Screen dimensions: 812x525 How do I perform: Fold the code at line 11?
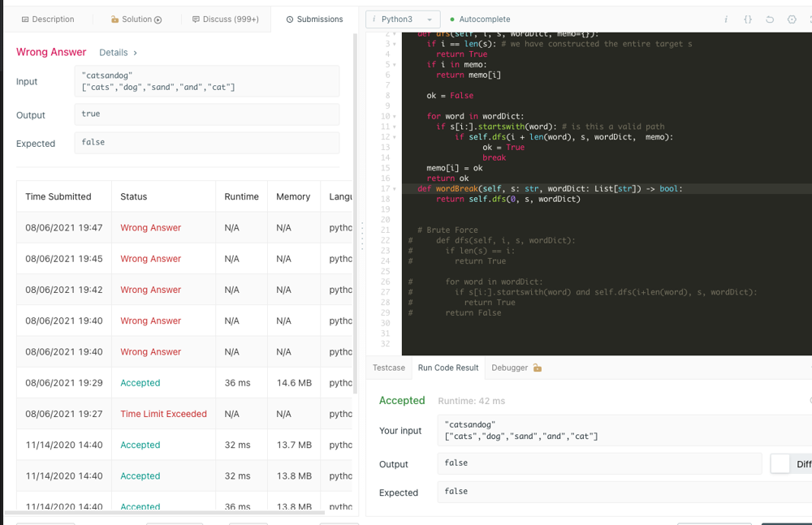[x=395, y=127]
